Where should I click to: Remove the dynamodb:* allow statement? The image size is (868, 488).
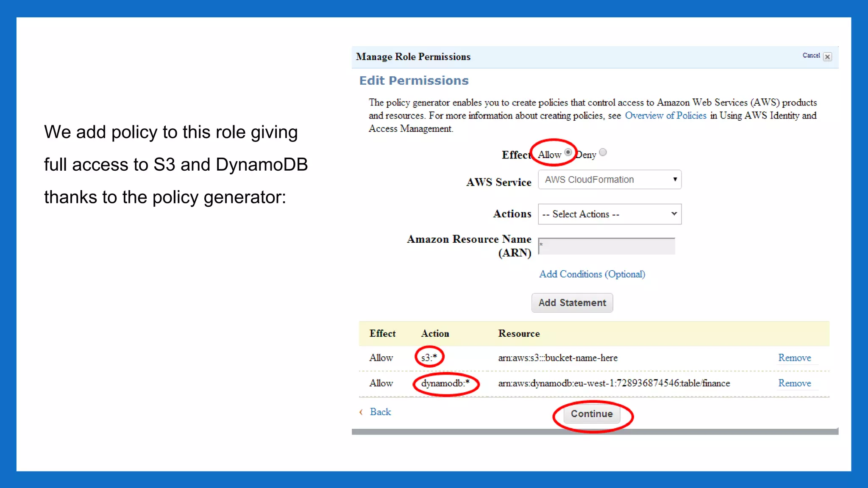(794, 383)
